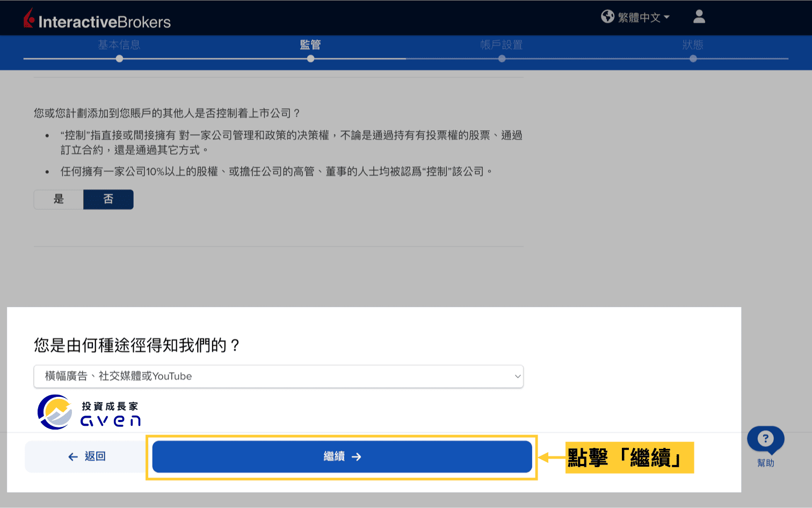Select 是 for the listed company question
The image size is (812, 508).
point(58,199)
